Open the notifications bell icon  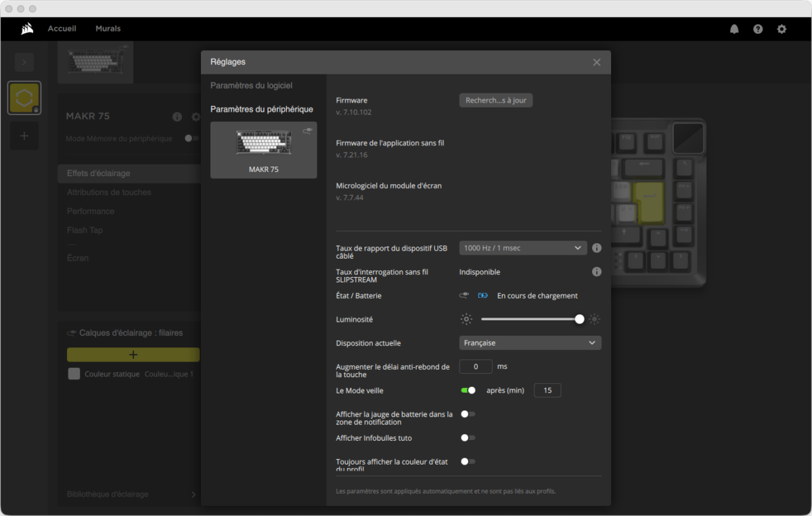tap(734, 29)
